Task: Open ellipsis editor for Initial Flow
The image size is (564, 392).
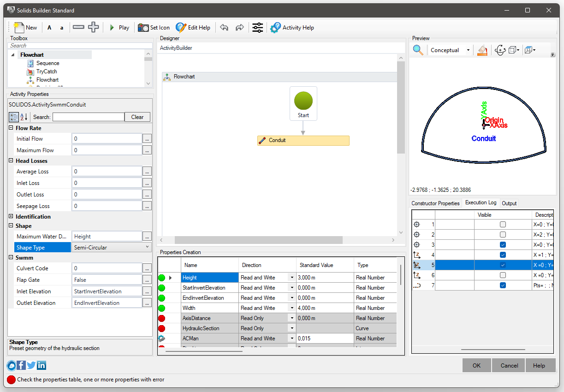Action: 147,139
